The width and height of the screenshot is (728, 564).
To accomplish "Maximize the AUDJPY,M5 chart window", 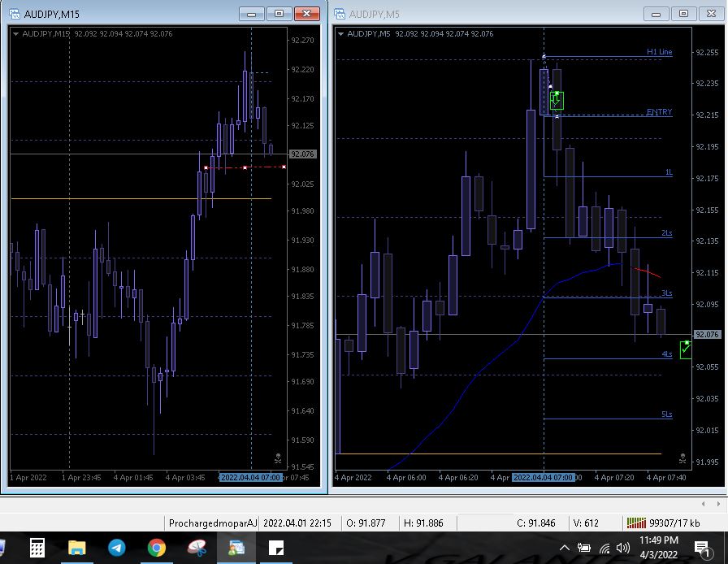I will 683,14.
